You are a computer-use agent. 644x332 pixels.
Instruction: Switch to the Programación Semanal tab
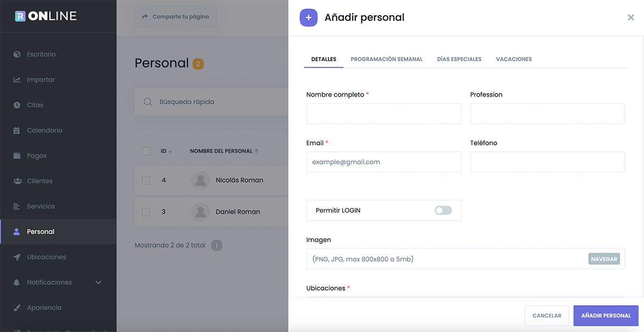coord(386,59)
